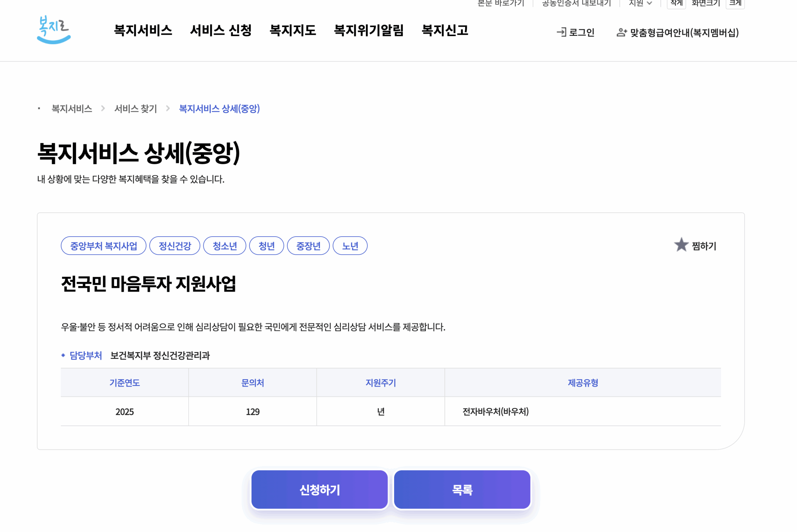
Task: Click the arrow icon beside 로그인
Action: point(562,32)
